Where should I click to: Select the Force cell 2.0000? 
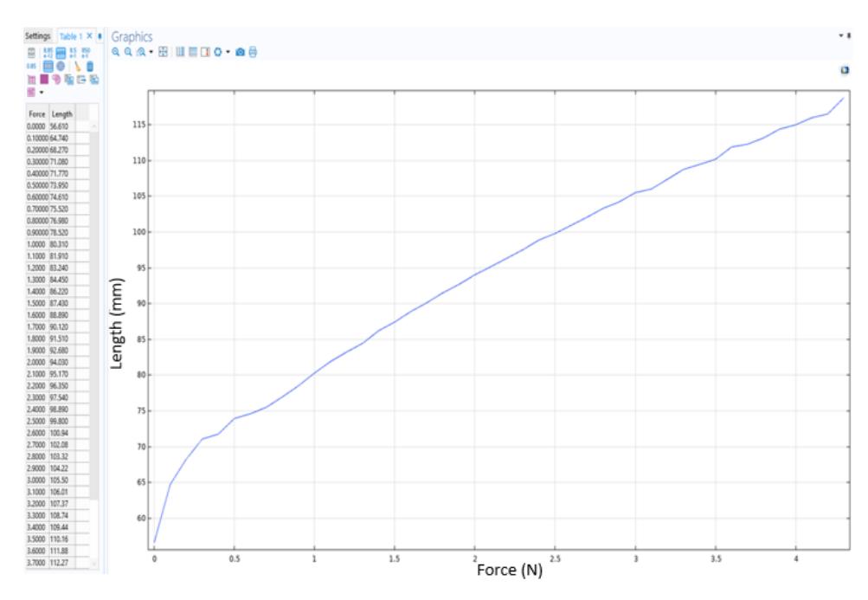37,362
